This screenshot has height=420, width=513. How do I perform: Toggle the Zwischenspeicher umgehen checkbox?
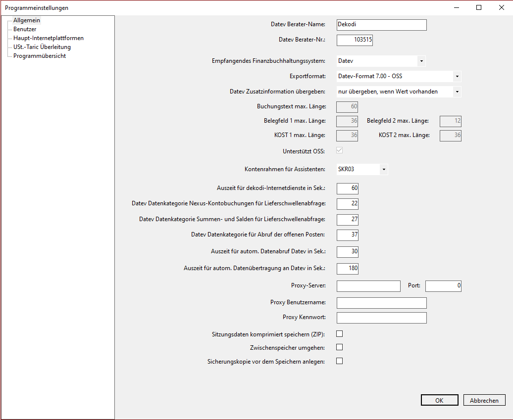(340, 347)
